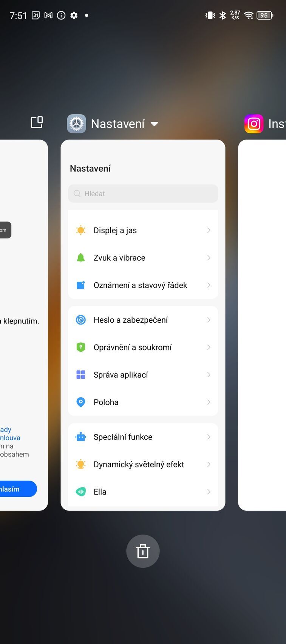This screenshot has height=644, width=286.
Task: Click the Správa aplikací grid icon
Action: click(81, 375)
